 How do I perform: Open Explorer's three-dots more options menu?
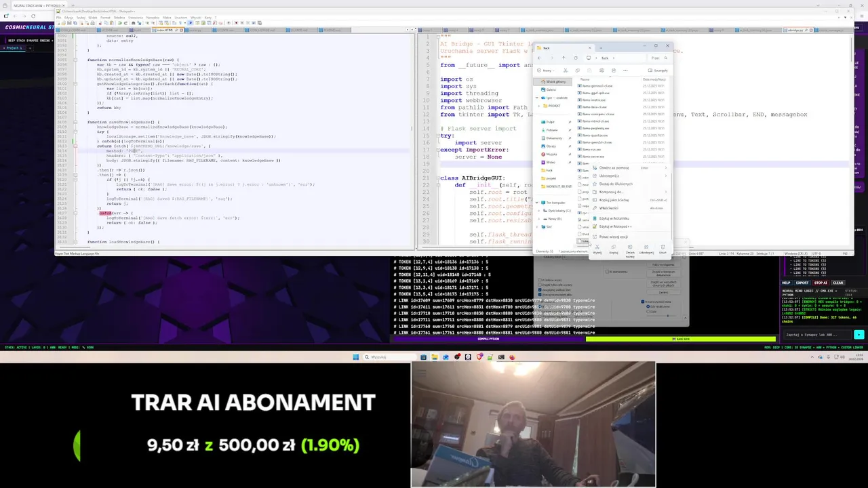625,70
